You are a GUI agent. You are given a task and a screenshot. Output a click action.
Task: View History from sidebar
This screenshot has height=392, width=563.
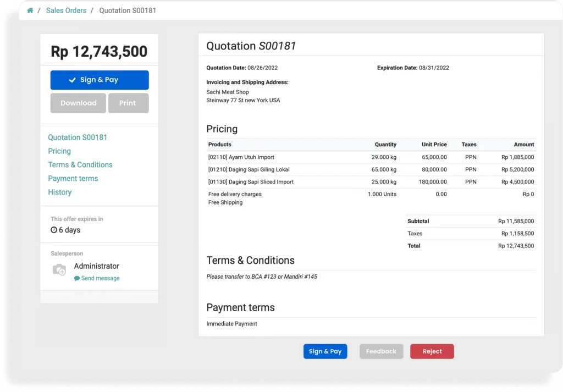[60, 192]
